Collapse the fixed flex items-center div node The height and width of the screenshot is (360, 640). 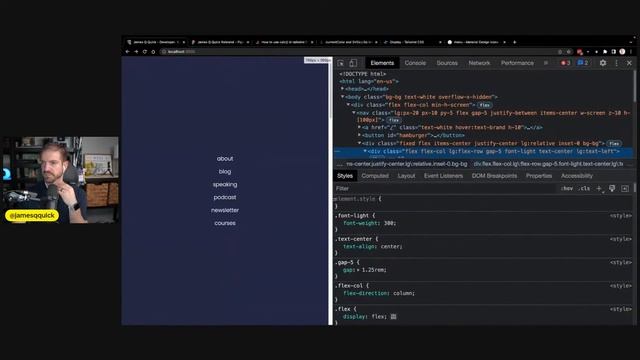pyautogui.click(x=359, y=143)
